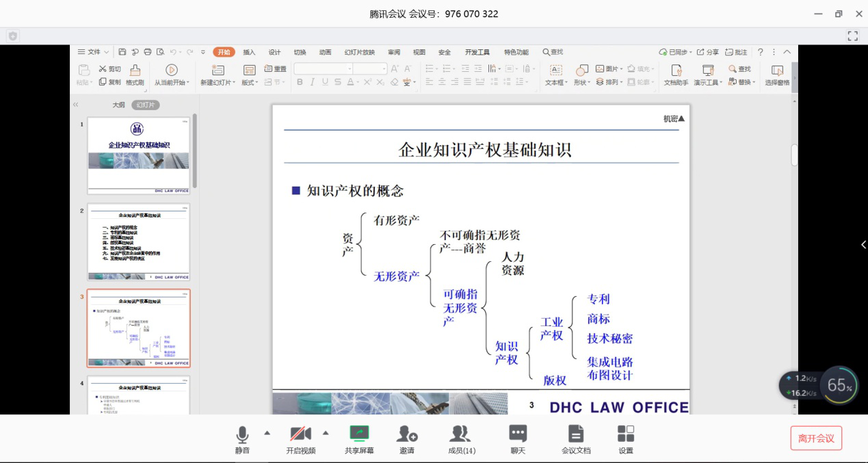Image resolution: width=868 pixels, height=463 pixels.
Task: Open font name combo box
Action: click(324, 68)
